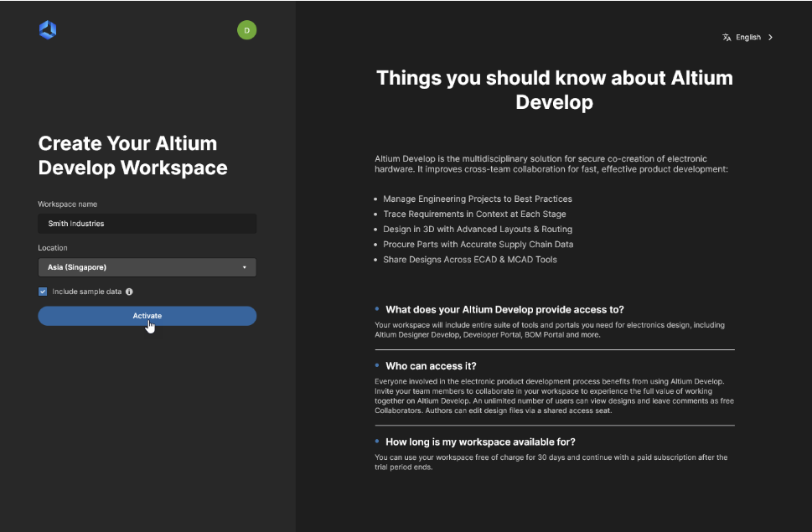Open the English language selector

pos(747,37)
